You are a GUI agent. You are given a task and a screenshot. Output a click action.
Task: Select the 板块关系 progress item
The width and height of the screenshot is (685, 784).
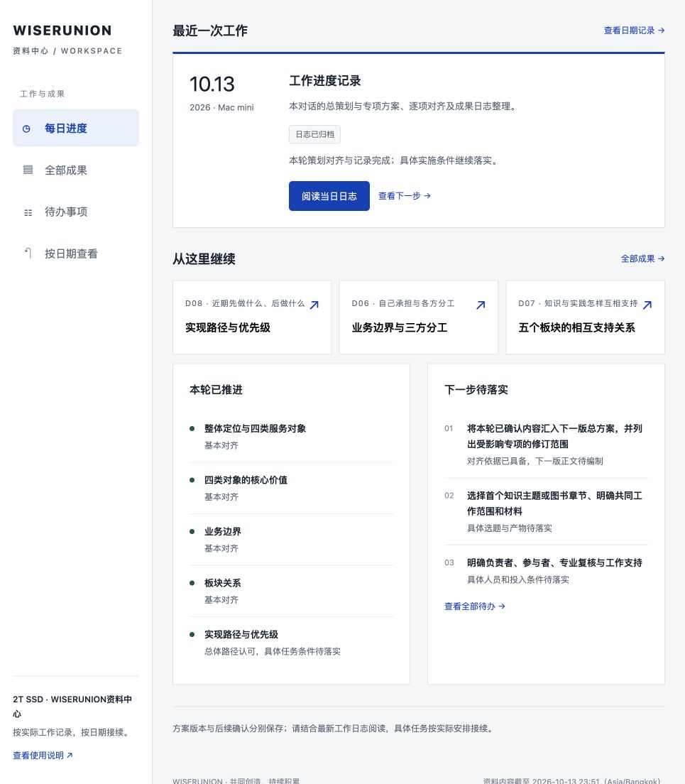(x=291, y=591)
